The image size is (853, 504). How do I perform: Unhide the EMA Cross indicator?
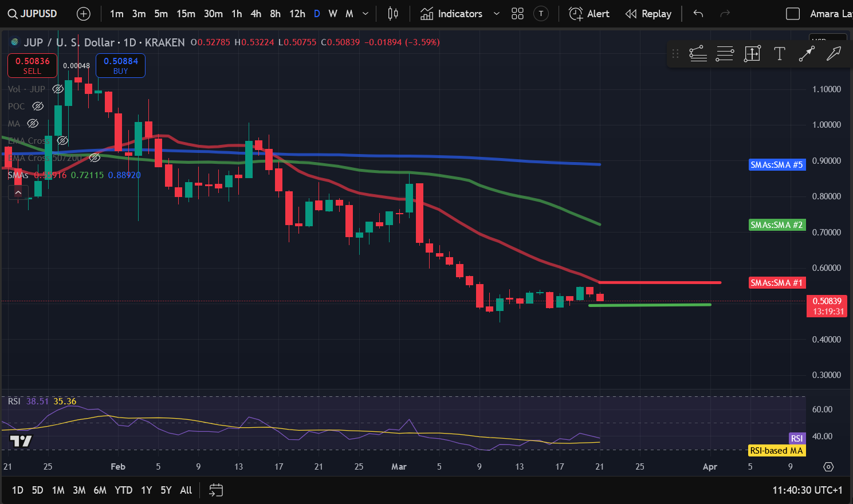(63, 141)
